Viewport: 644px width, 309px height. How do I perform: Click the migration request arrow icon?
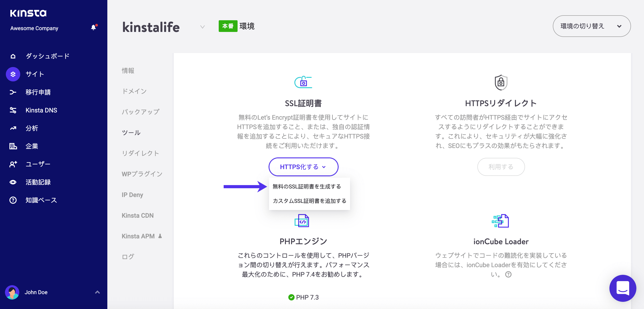coord(13,92)
